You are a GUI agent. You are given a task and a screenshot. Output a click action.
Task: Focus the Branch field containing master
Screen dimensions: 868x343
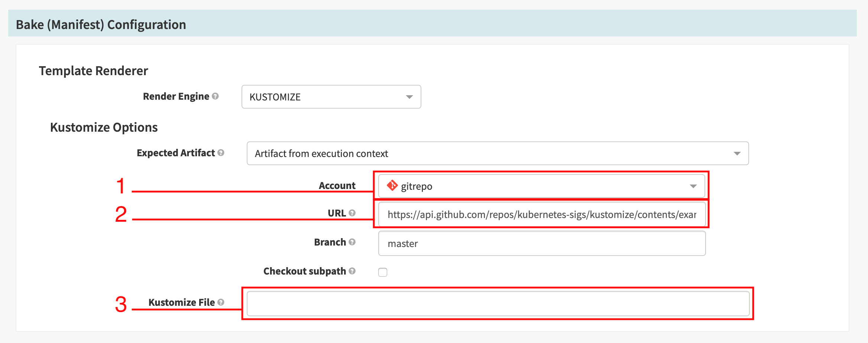pyautogui.click(x=541, y=243)
